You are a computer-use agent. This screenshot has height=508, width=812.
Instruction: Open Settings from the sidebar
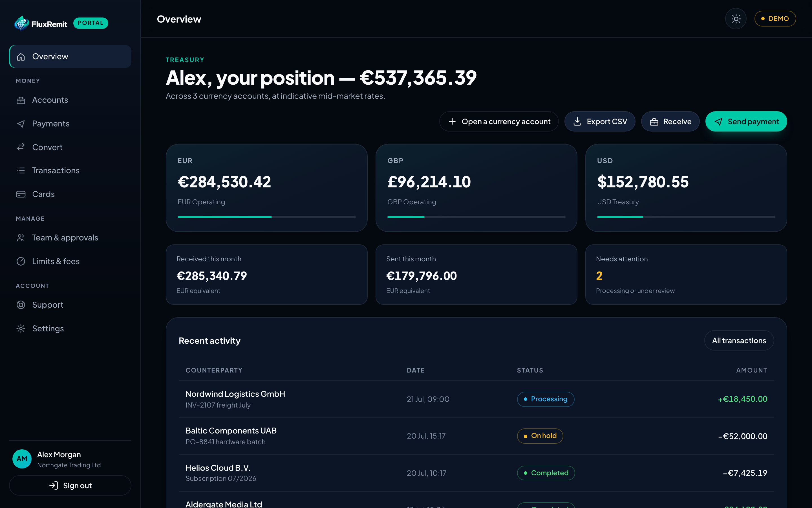coord(70,329)
